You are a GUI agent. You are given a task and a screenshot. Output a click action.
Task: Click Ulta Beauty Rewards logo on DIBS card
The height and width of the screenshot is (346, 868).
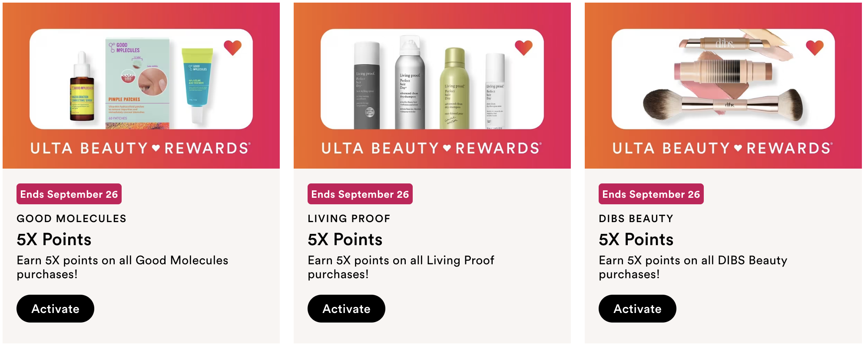(x=722, y=148)
